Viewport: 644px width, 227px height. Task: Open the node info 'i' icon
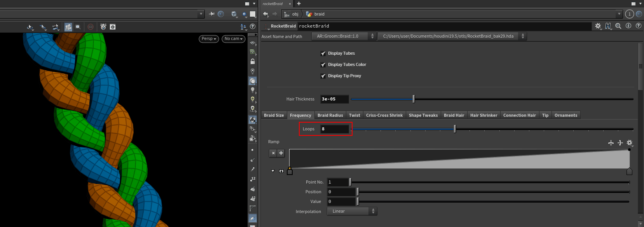[628, 26]
